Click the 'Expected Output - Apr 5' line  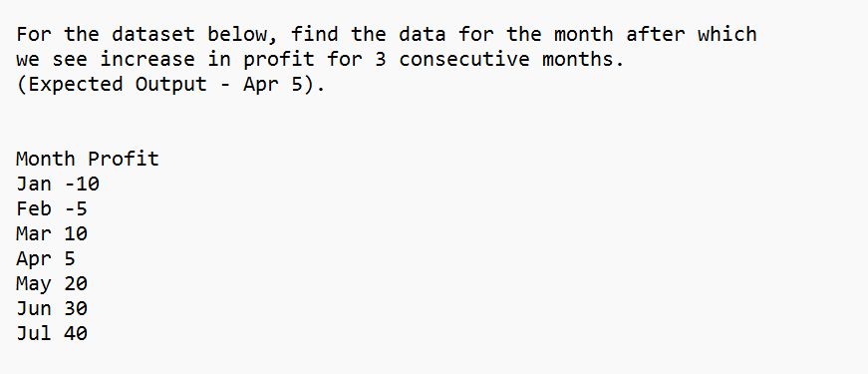click(x=170, y=84)
